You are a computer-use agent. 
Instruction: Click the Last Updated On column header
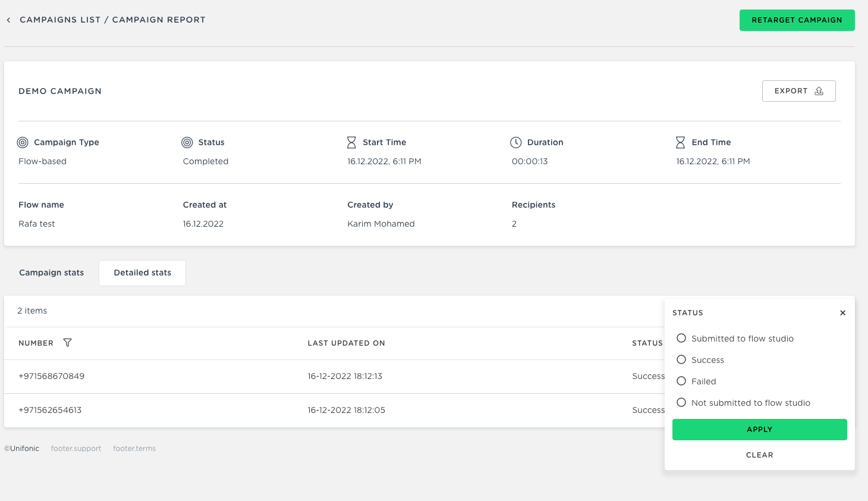[346, 343]
